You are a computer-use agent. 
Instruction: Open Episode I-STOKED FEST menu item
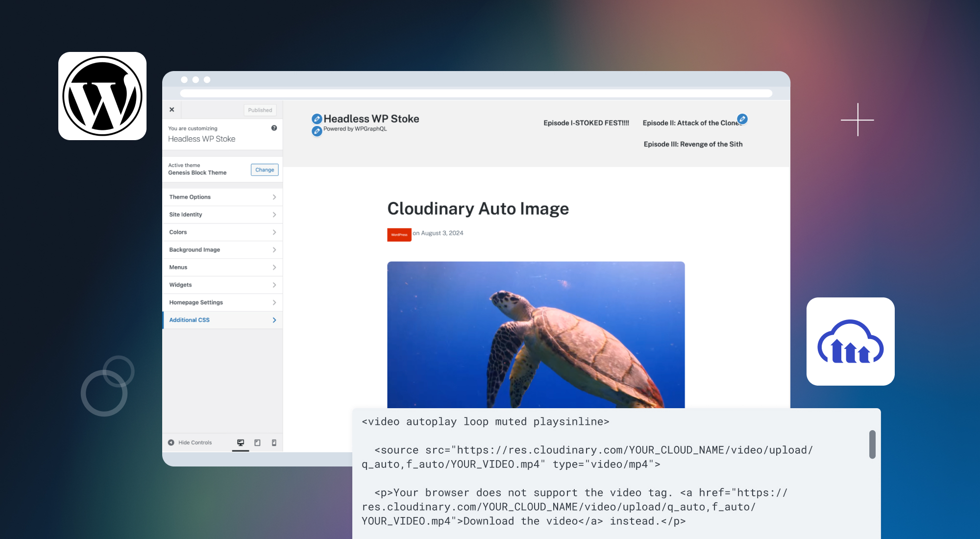coord(586,123)
